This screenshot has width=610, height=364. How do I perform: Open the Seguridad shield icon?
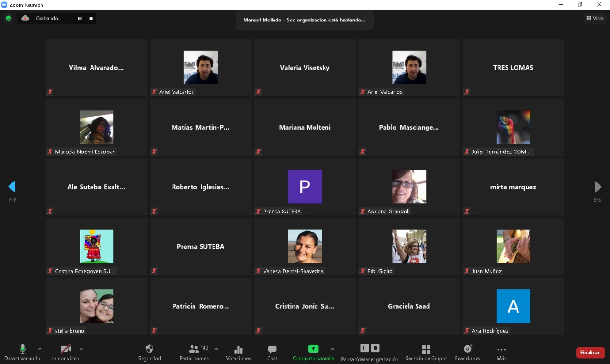click(x=149, y=349)
